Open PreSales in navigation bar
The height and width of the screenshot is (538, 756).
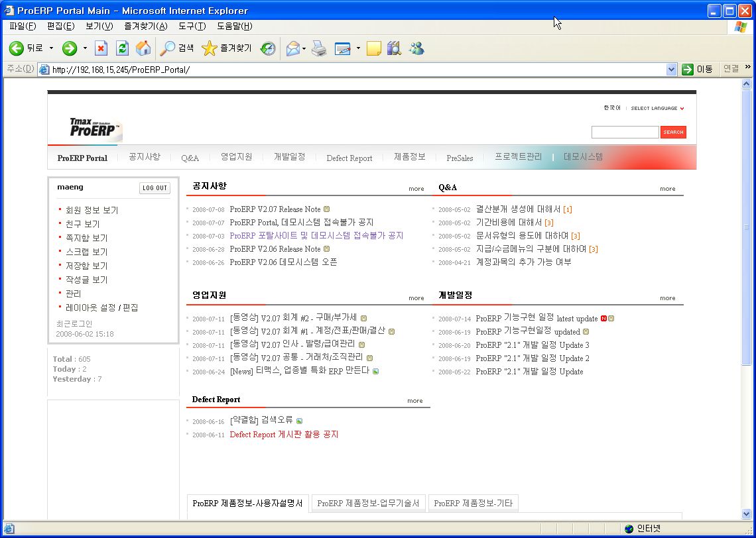click(x=460, y=158)
